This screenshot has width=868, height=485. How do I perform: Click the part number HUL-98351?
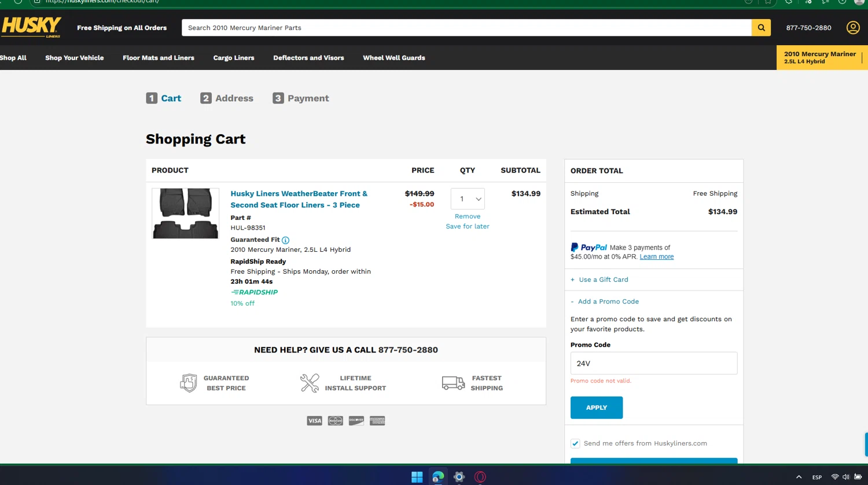pyautogui.click(x=248, y=228)
